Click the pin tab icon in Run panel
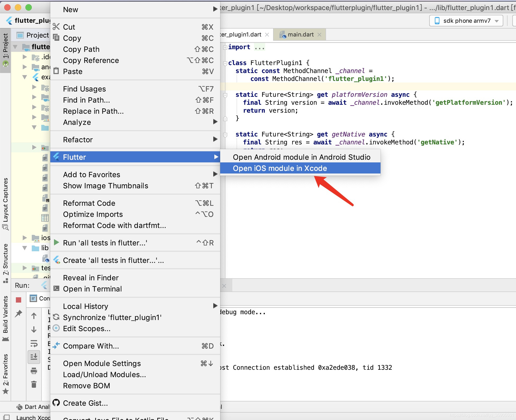Image resolution: width=516 pixels, height=420 pixels. point(19,314)
